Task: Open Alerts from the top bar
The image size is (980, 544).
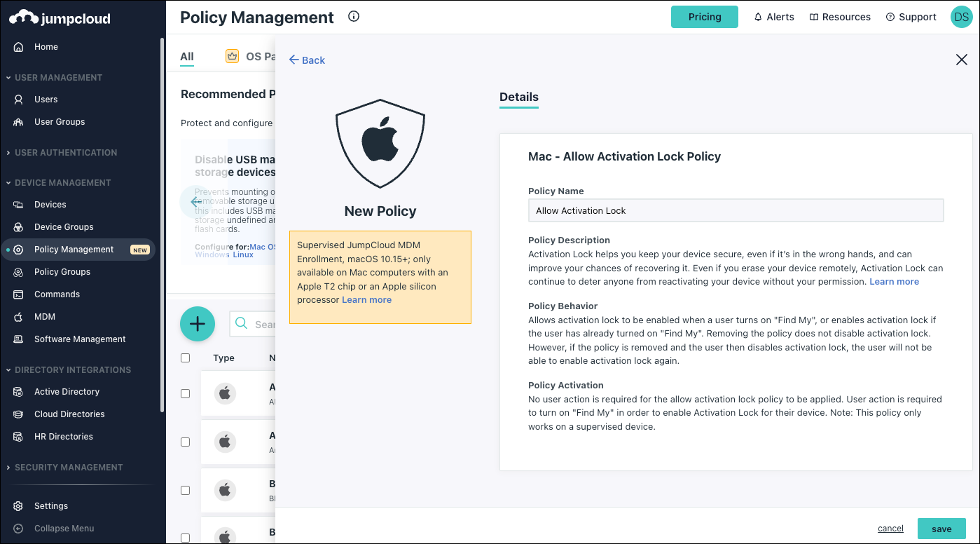Action: point(773,16)
